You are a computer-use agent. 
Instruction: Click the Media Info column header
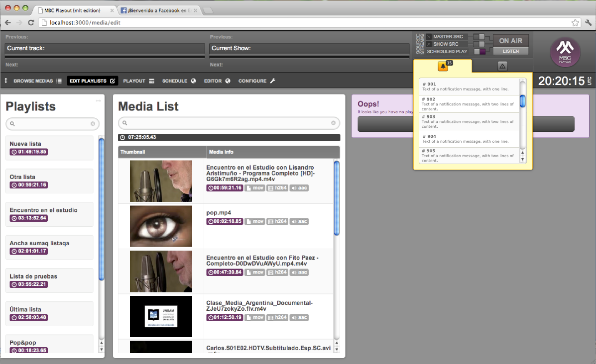pyautogui.click(x=273, y=152)
